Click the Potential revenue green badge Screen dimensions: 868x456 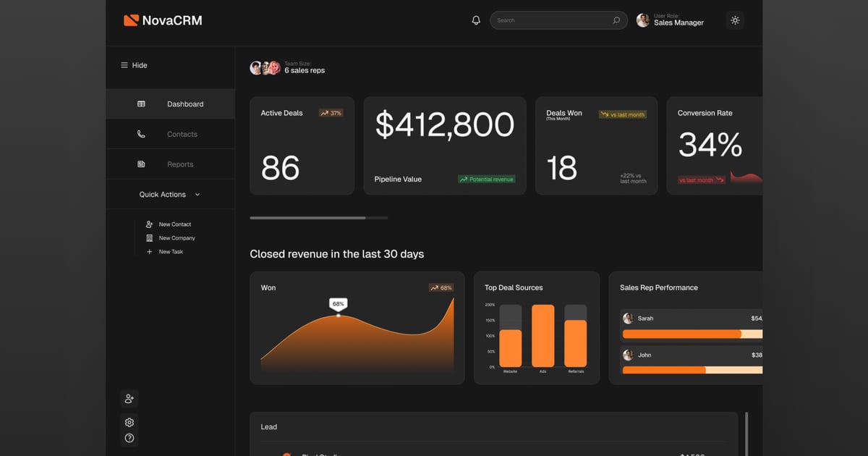tap(487, 179)
